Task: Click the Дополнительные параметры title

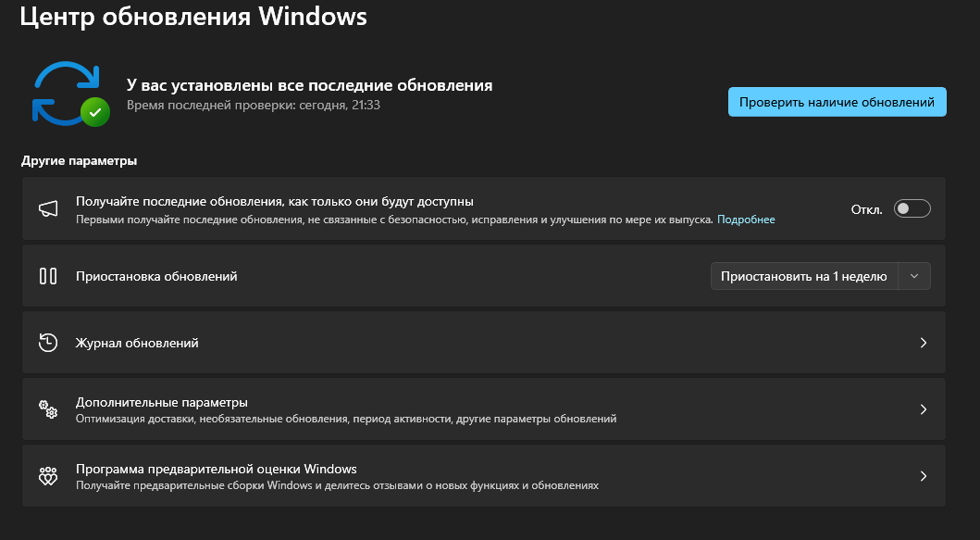Action: (162, 402)
